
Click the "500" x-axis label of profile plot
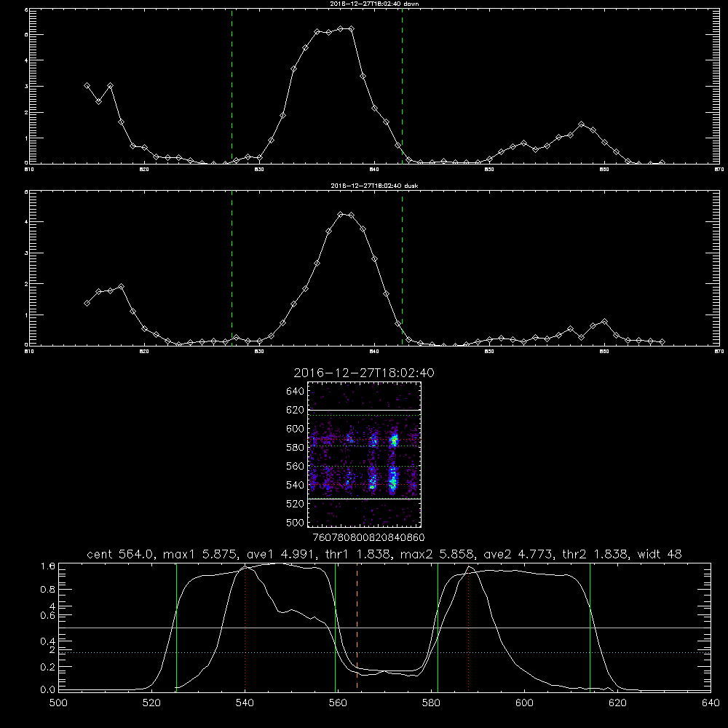(58, 703)
